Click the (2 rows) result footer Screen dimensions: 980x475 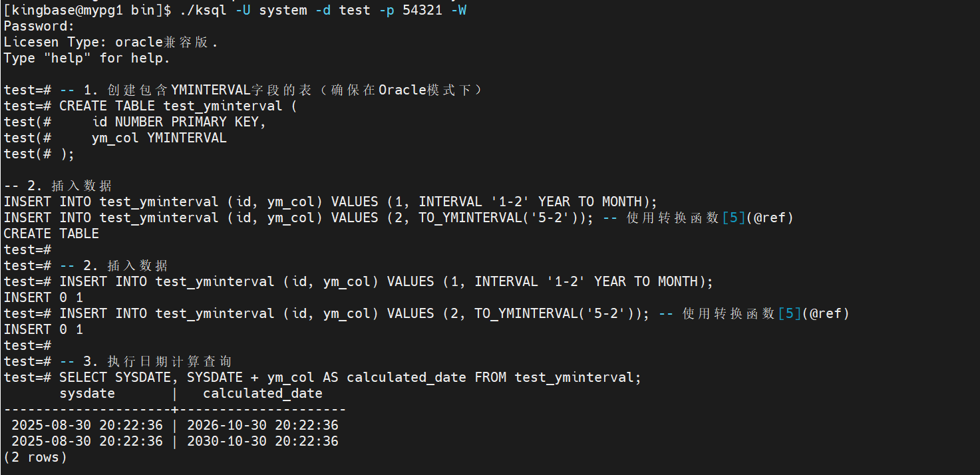coord(35,457)
